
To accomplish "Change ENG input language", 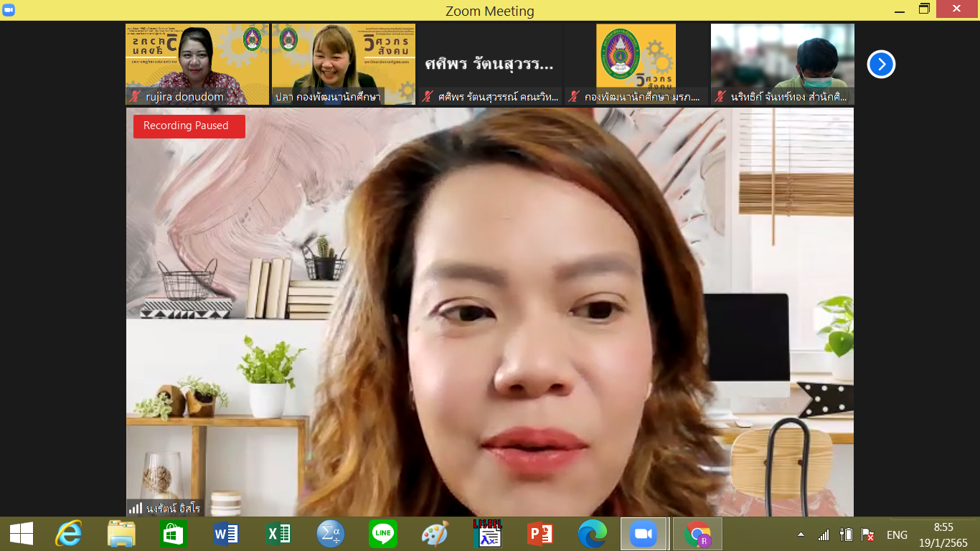I will point(897,534).
